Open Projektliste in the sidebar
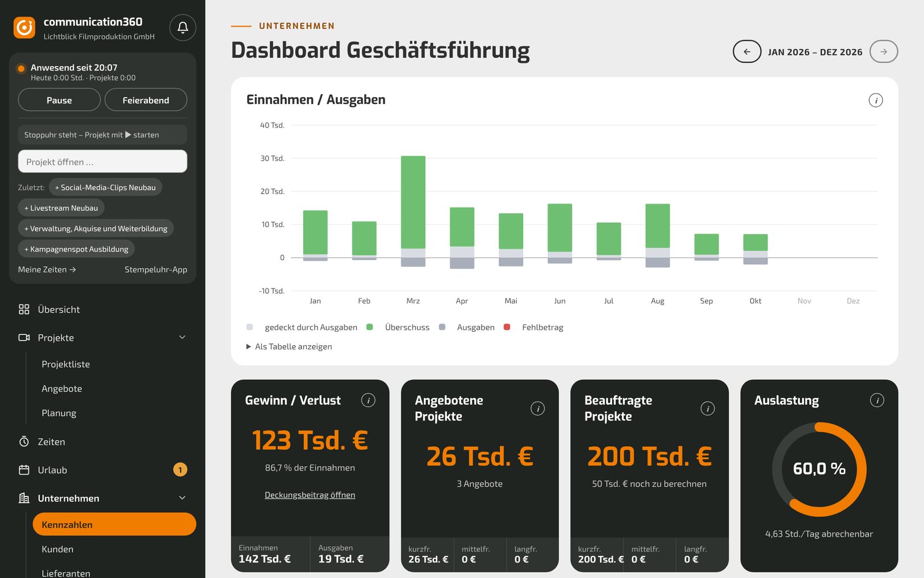 click(66, 364)
